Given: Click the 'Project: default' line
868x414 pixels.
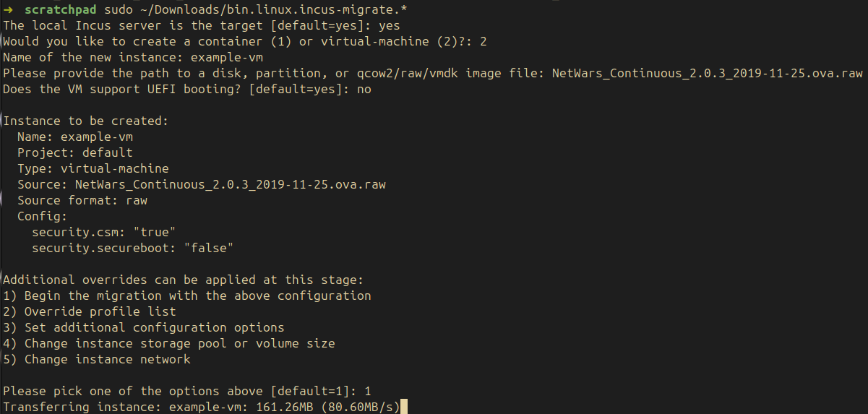Looking at the screenshot, I should tap(74, 153).
